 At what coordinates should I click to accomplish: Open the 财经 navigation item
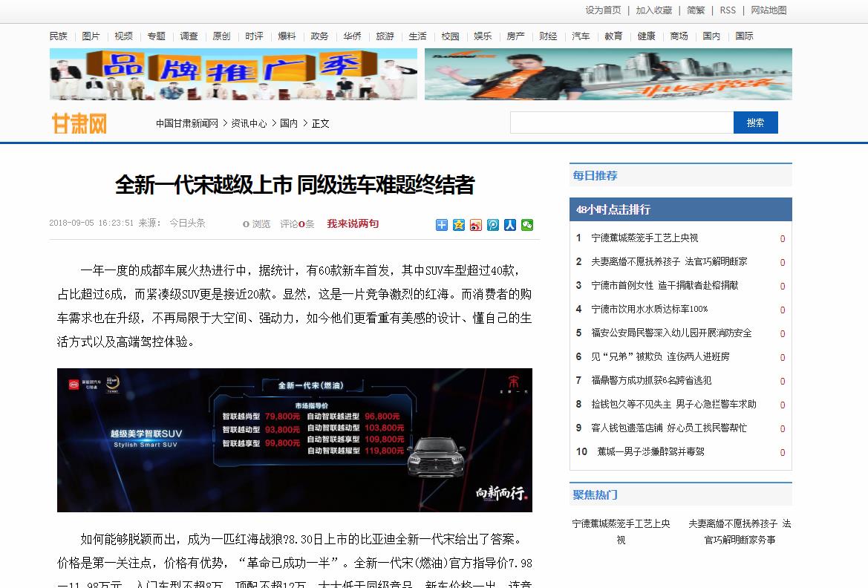click(x=548, y=36)
